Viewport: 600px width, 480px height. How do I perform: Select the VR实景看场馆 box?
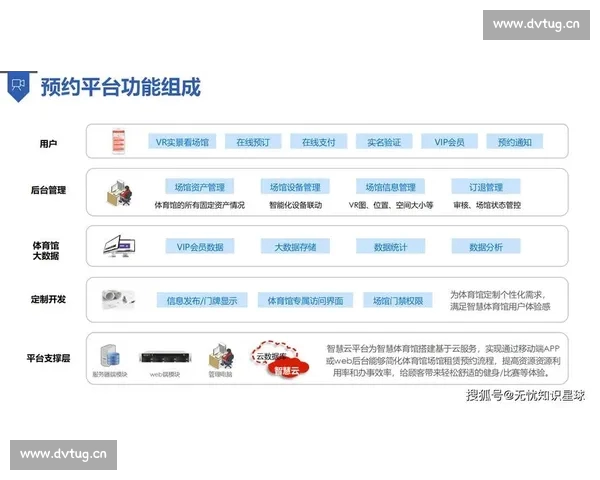(182, 142)
